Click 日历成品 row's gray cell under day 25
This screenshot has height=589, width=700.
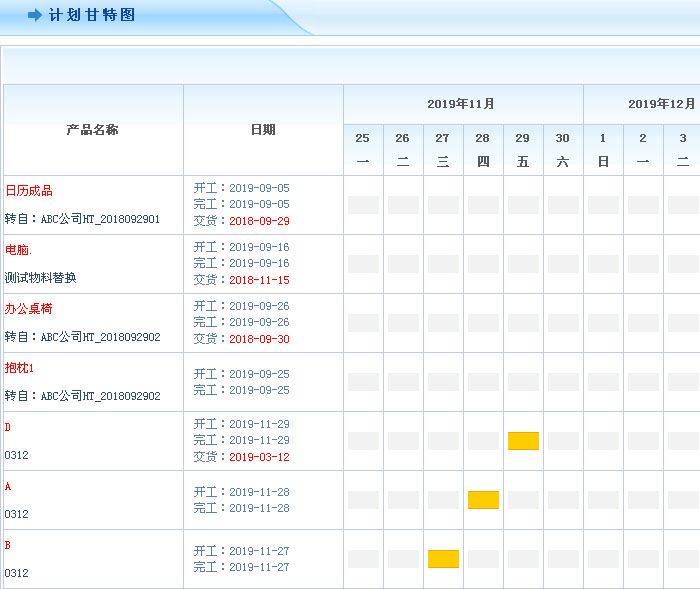coord(363,205)
